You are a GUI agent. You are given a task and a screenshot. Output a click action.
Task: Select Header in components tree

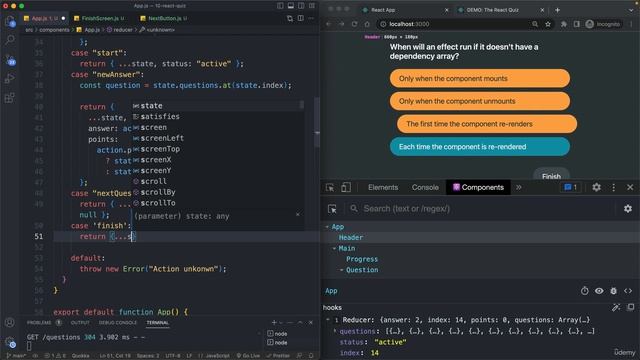(351, 237)
